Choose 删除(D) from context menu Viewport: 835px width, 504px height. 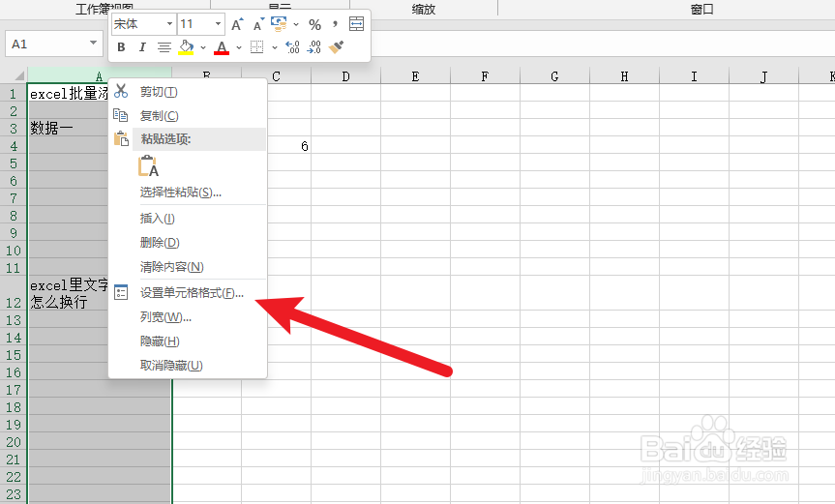tap(188, 243)
